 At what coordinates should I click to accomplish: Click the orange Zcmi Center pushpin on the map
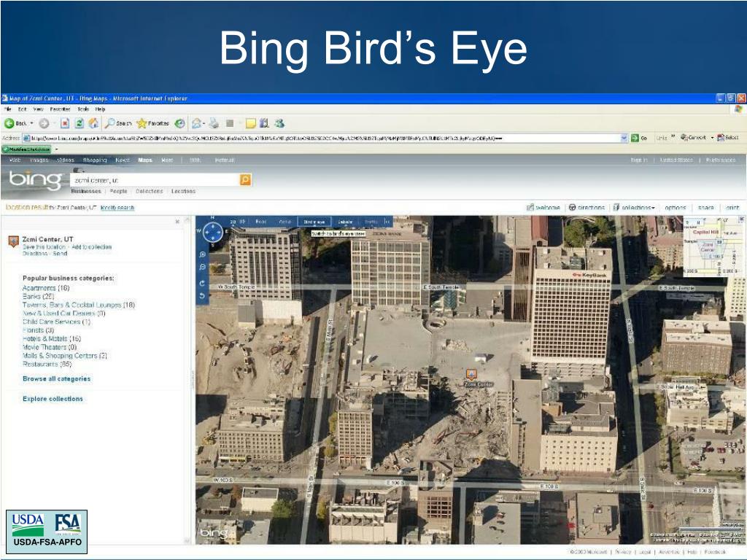(471, 374)
